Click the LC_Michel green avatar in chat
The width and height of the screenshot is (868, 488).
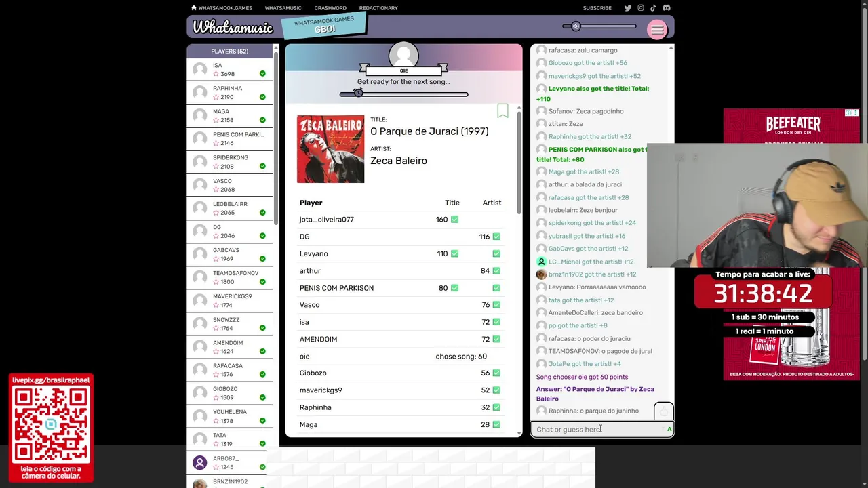pos(541,262)
